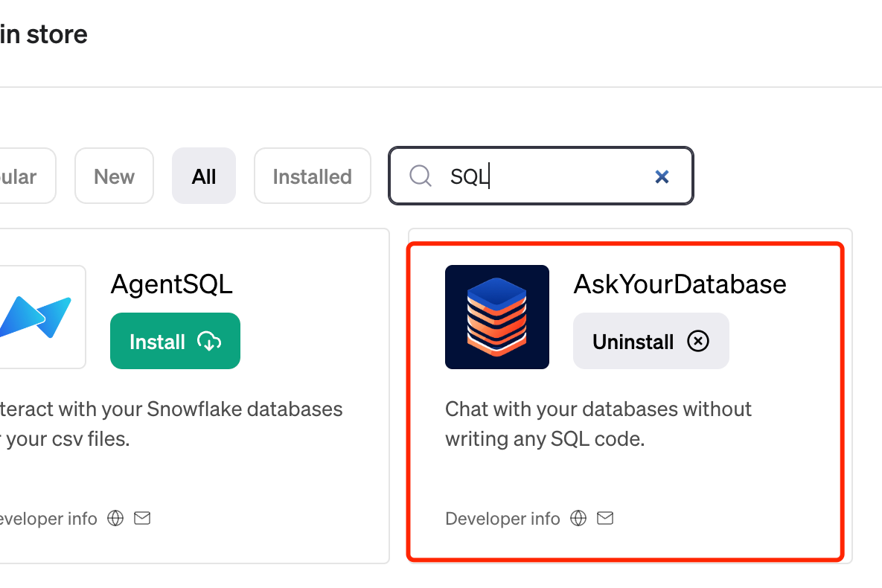882x588 pixels.
Task: Switch to the New plugins filter
Action: click(114, 176)
